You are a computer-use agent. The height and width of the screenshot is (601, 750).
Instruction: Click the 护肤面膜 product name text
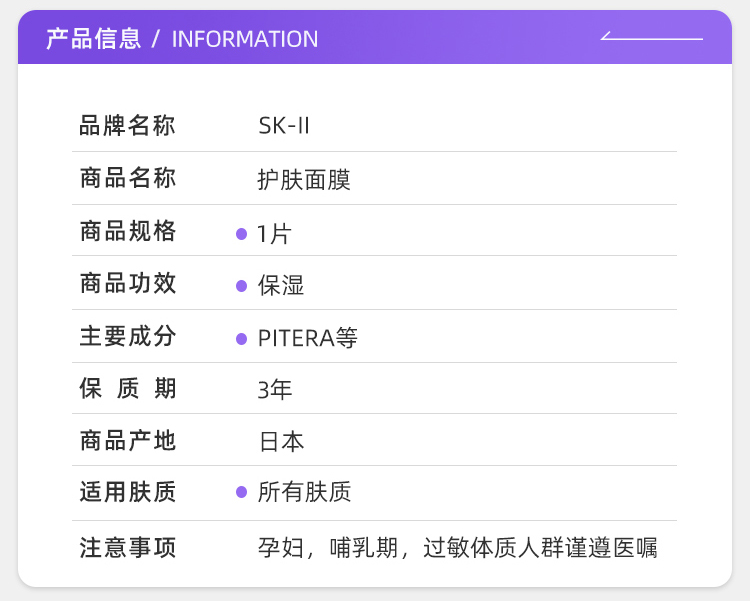pyautogui.click(x=304, y=180)
